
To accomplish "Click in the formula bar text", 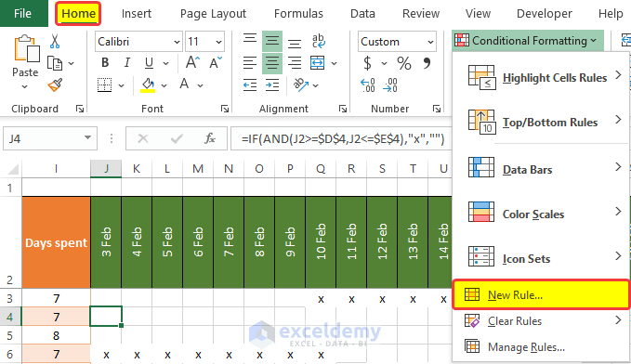I will (343, 138).
